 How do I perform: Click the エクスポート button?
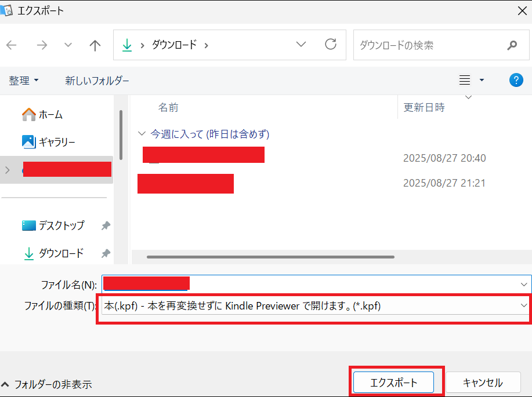393,383
